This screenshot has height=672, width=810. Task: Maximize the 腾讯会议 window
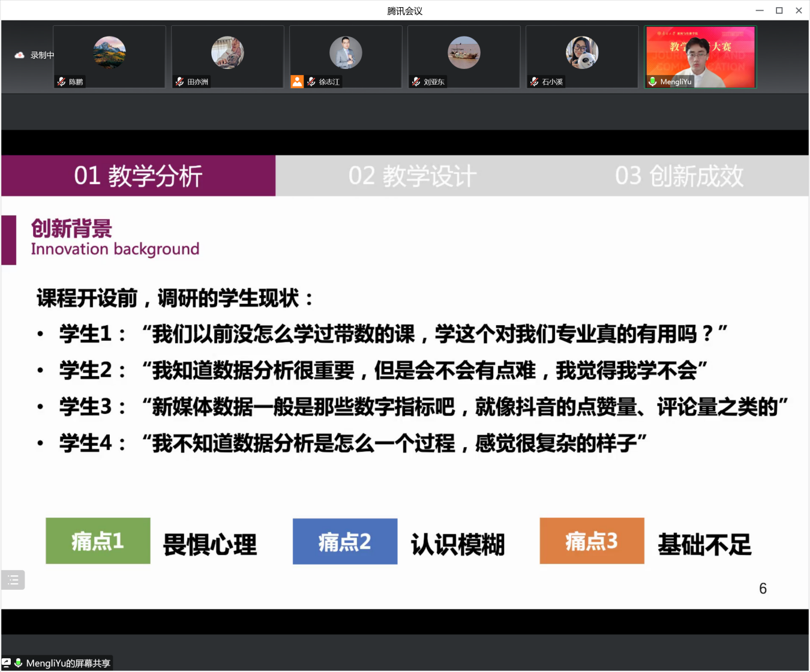(x=779, y=10)
